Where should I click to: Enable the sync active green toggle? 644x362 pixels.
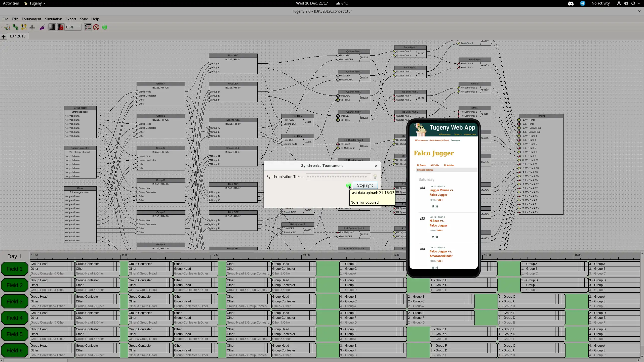(348, 185)
